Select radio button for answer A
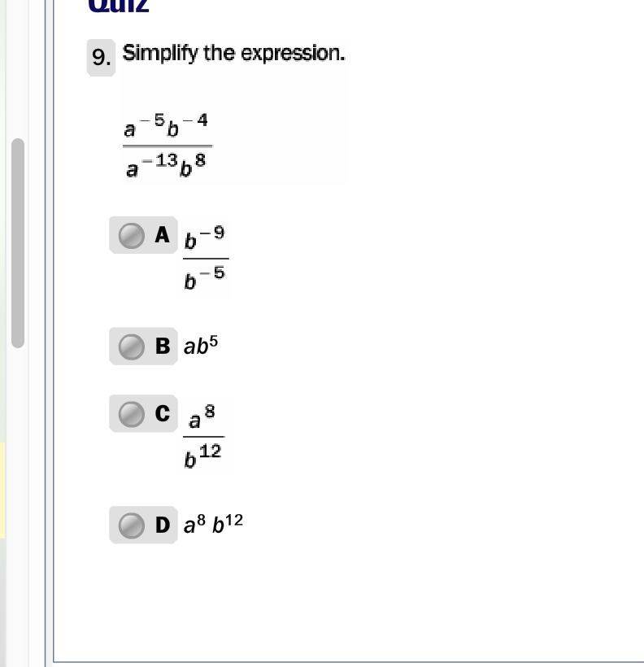This screenshot has height=667, width=644. click(132, 235)
